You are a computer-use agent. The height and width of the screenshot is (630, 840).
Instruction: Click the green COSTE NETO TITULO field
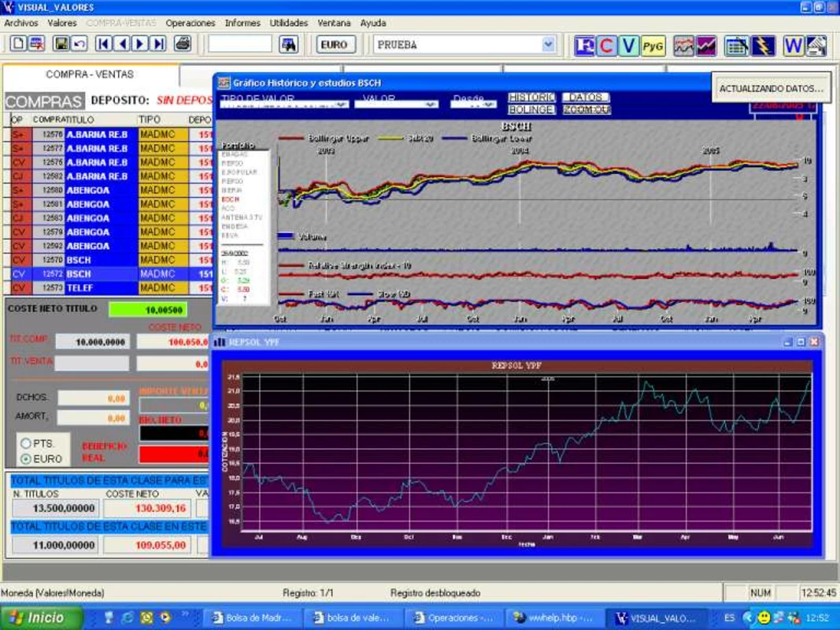click(148, 309)
